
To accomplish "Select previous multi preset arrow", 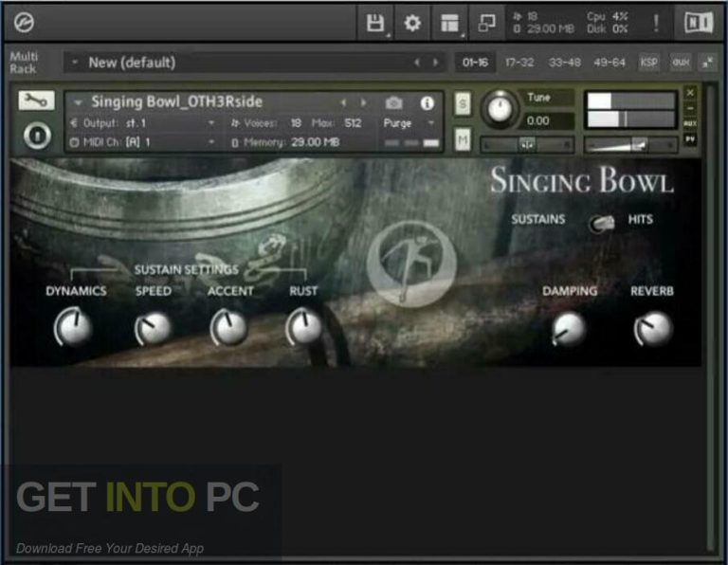I will pyautogui.click(x=417, y=63).
